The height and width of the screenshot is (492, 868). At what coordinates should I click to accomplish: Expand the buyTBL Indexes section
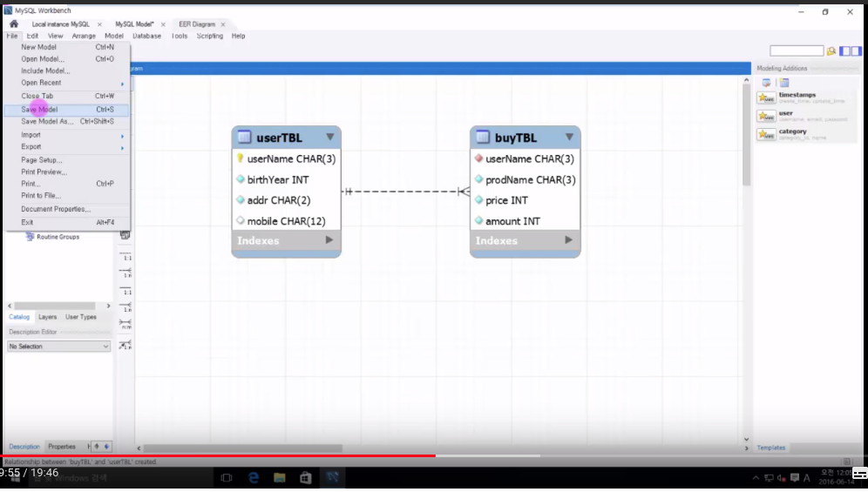568,240
